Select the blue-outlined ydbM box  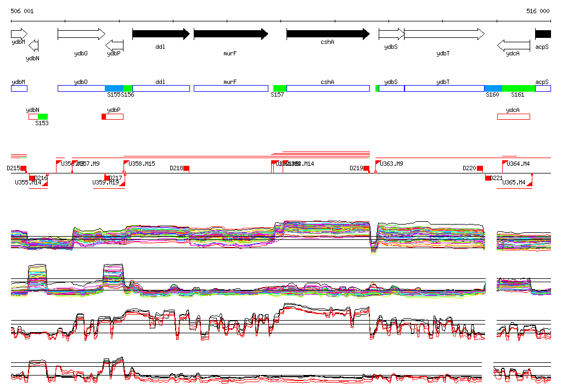click(19, 88)
